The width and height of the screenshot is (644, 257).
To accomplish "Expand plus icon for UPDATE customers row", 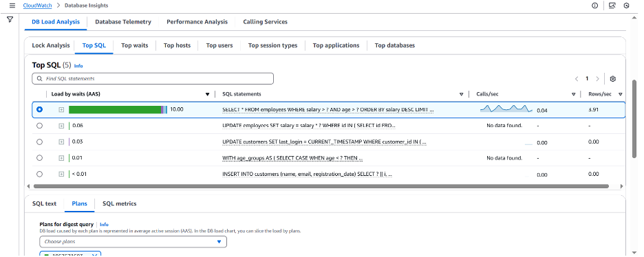I will click(61, 142).
